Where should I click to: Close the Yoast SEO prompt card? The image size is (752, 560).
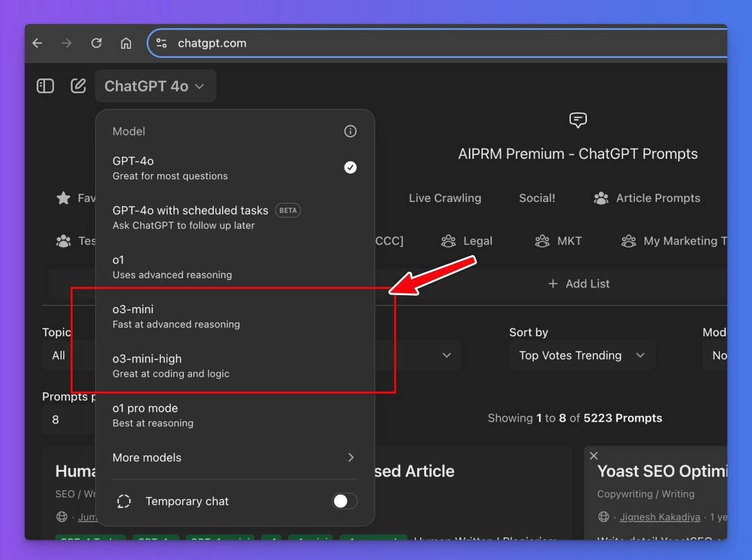[x=594, y=456]
